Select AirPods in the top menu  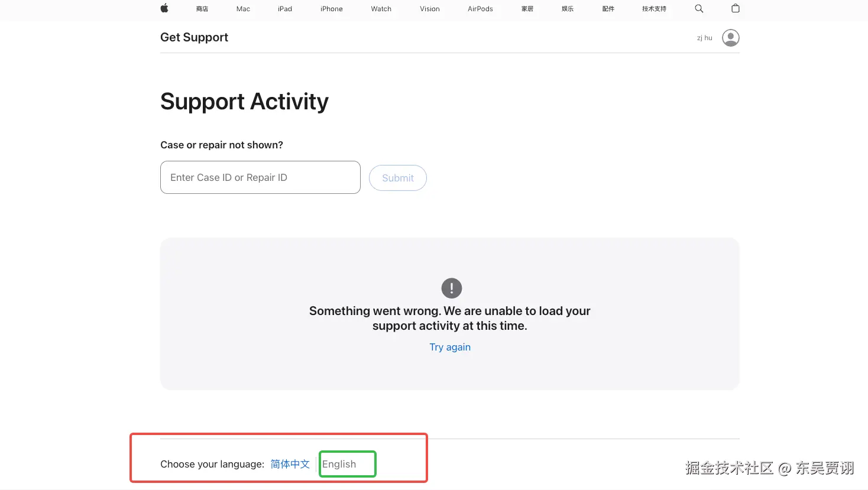[480, 9]
